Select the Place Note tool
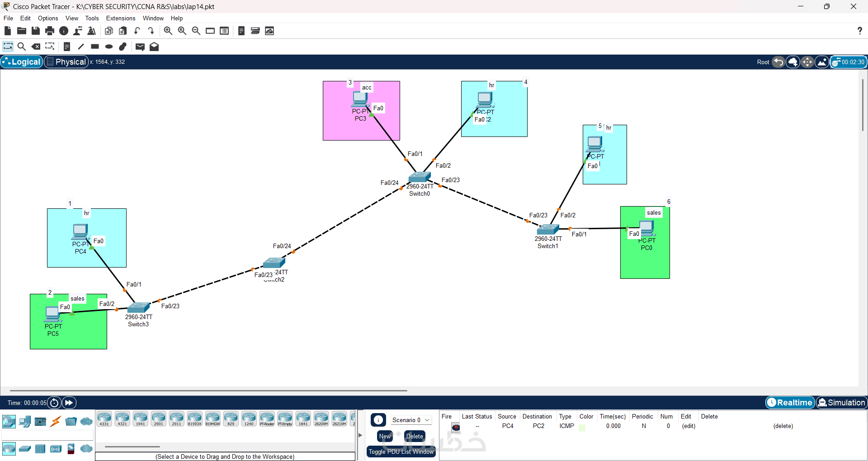 (66, 47)
